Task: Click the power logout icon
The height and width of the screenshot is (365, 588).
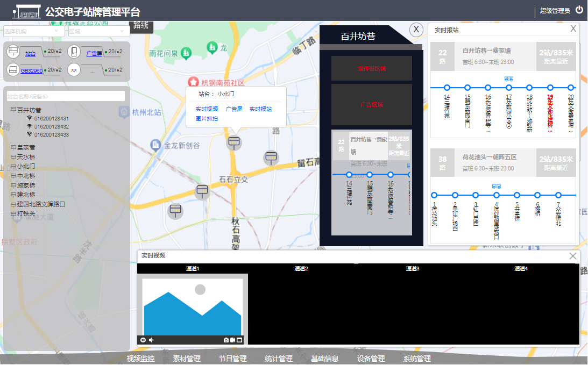Action: pos(579,10)
